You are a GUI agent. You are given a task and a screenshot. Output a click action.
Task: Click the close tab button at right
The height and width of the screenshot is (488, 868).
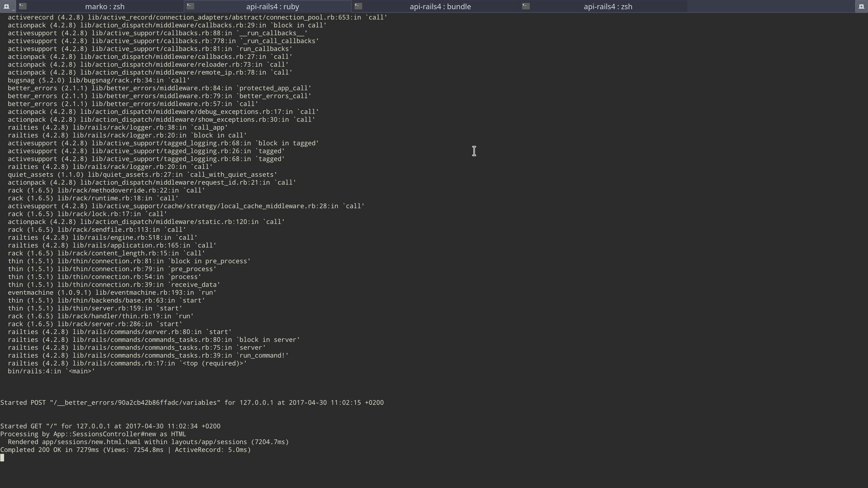pos(861,6)
